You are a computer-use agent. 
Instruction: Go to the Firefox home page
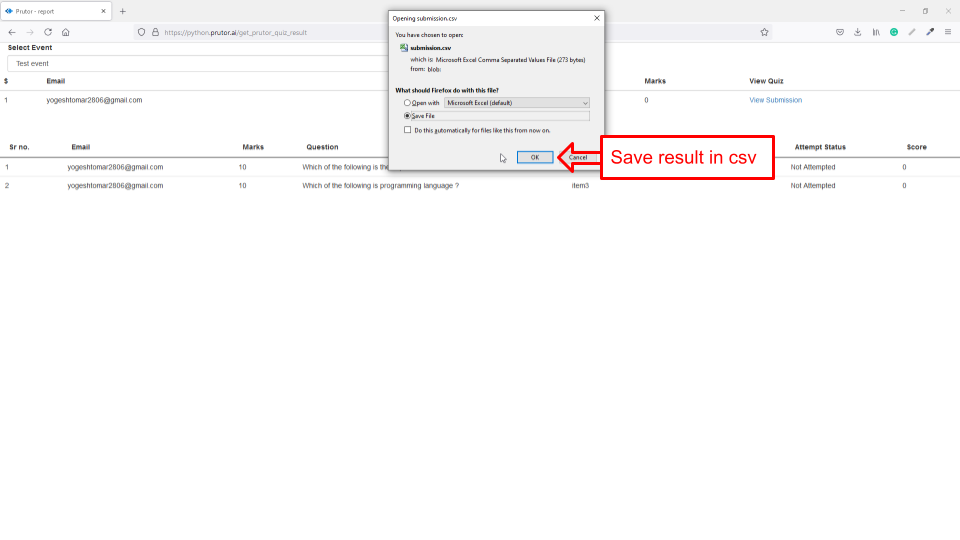pyautogui.click(x=66, y=32)
